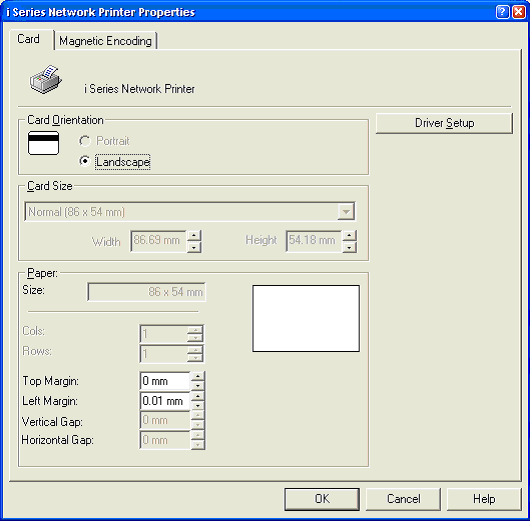
Task: Decrease Top Margin with down arrow
Action: coord(198,385)
